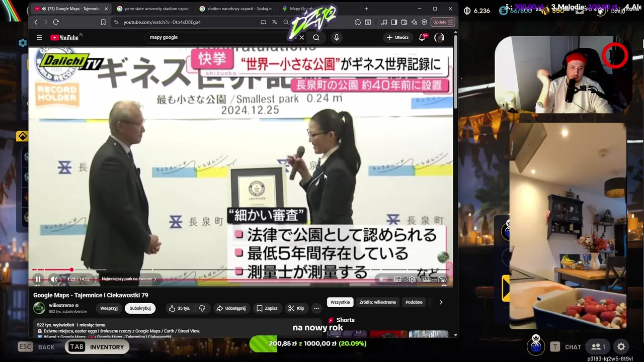Toggle Subskrybuj subscription button
The width and height of the screenshot is (644, 362).
point(140,308)
